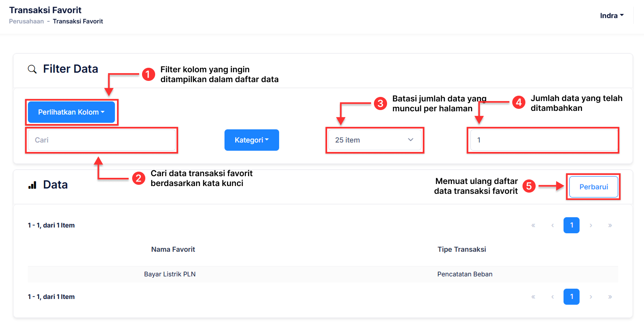Go to previous page in top pagination

point(552,225)
